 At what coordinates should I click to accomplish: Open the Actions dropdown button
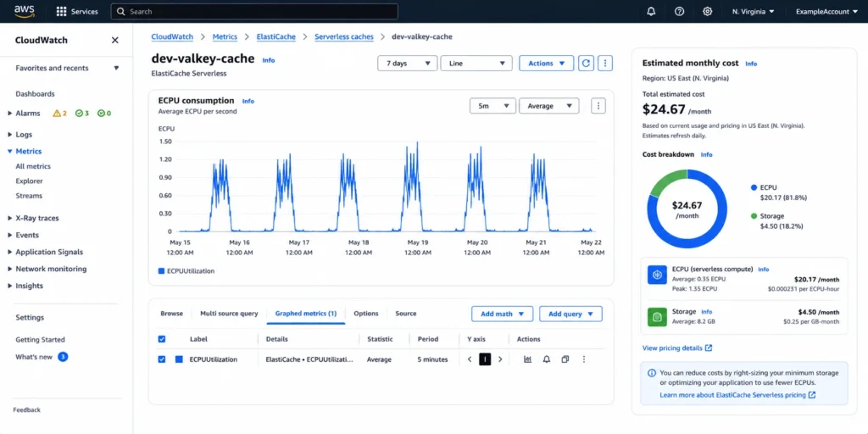pos(546,63)
